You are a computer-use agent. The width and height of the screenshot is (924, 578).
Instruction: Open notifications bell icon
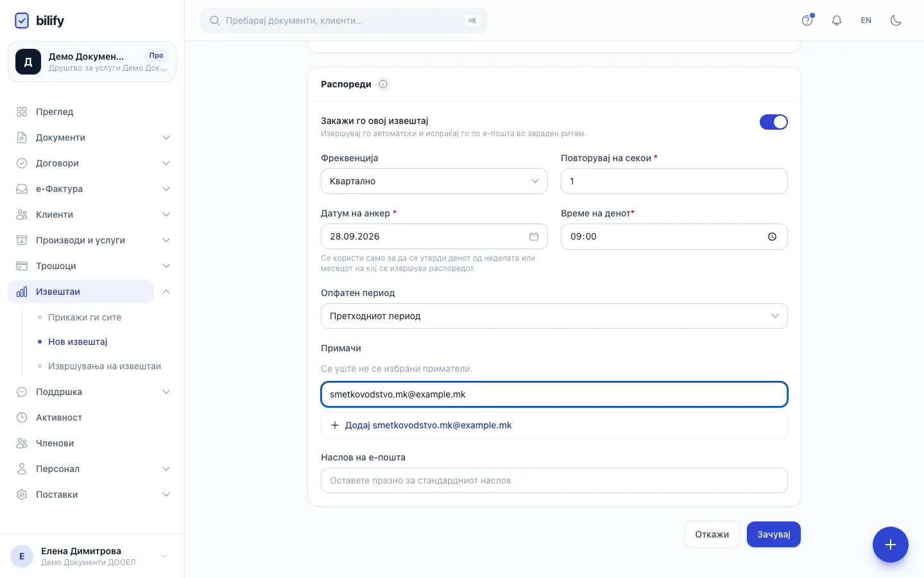point(837,21)
